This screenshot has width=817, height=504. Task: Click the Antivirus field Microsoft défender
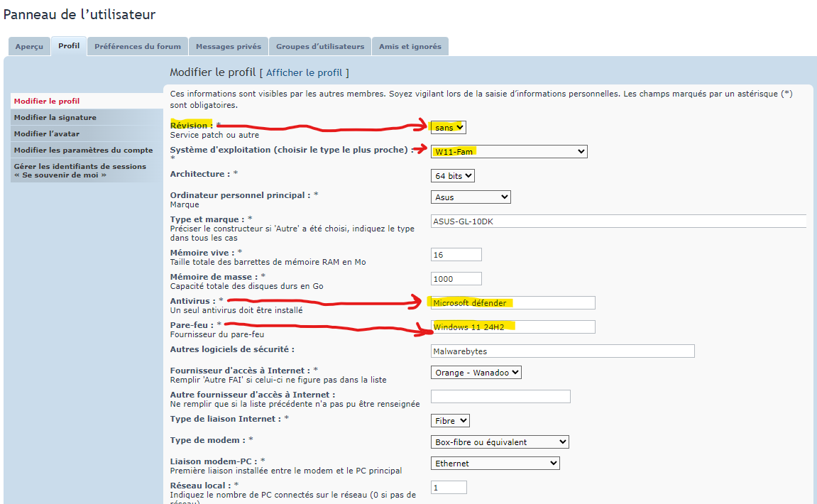click(x=512, y=303)
